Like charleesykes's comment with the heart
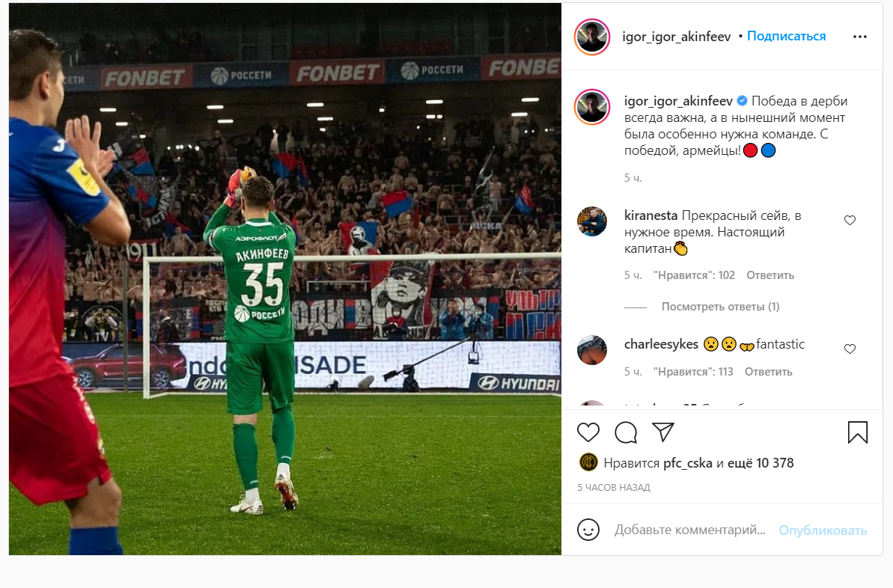 pos(850,349)
